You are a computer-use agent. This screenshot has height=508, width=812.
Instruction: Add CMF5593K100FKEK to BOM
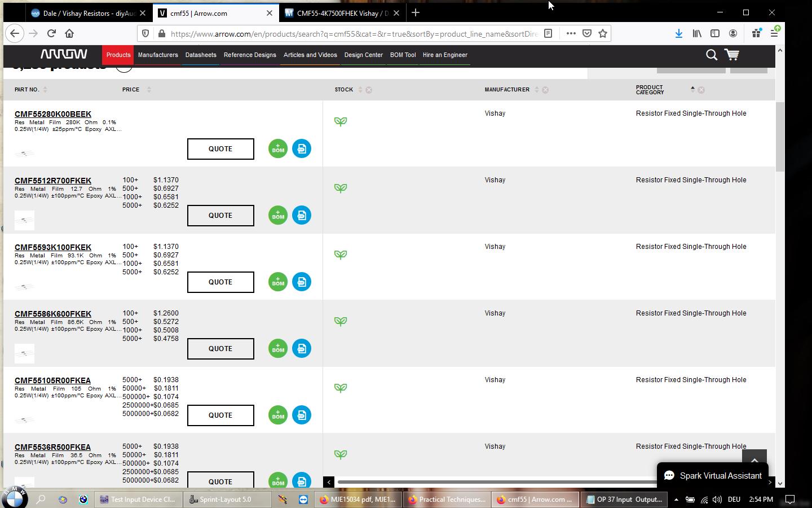(278, 282)
